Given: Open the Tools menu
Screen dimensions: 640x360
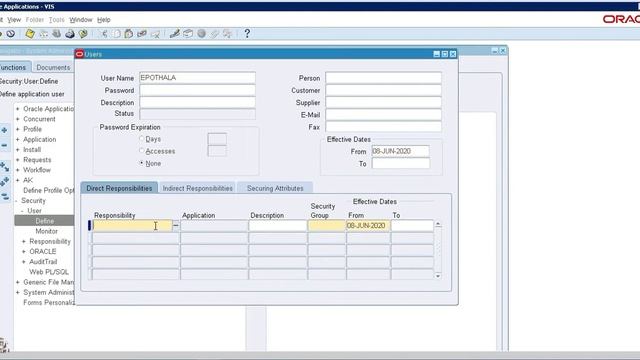Looking at the screenshot, I should point(56,20).
